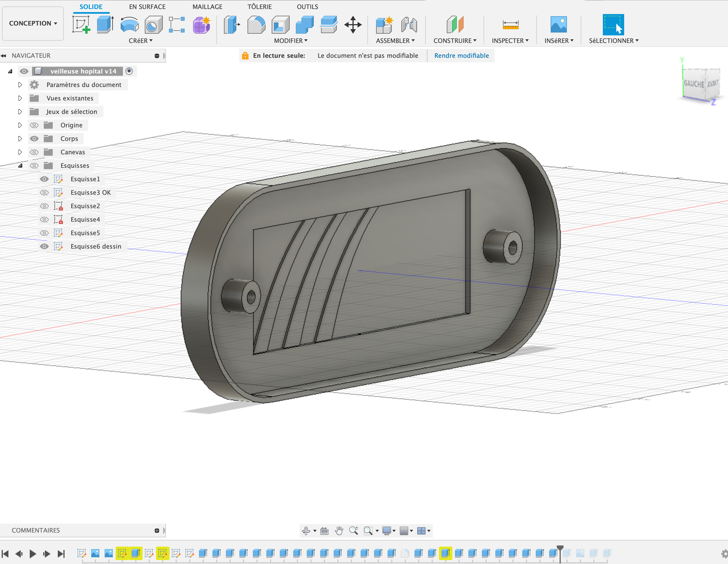Select the Revolve tool icon
The height and width of the screenshot is (564, 728).
(x=129, y=25)
